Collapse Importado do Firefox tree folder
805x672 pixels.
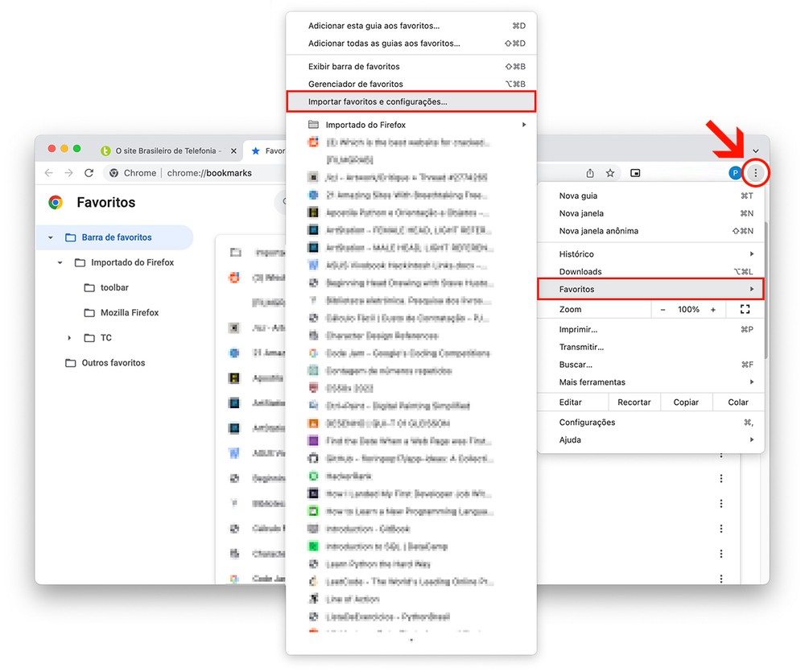tap(60, 263)
